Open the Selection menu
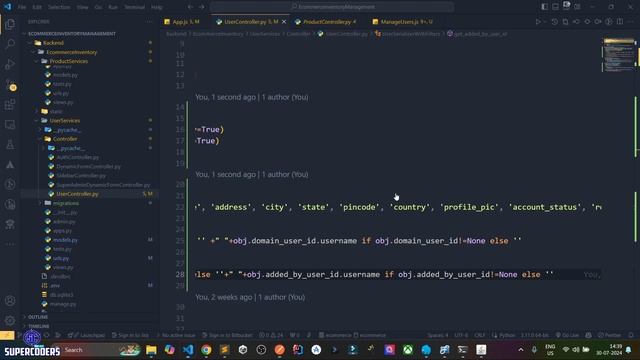 [x=59, y=7]
